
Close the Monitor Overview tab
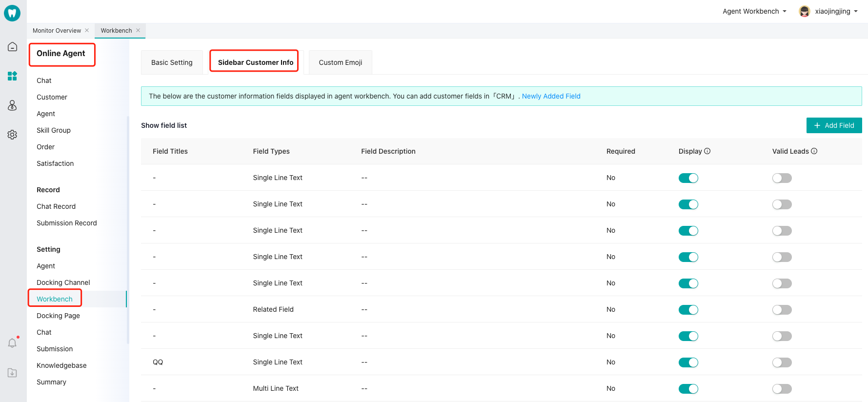point(87,30)
